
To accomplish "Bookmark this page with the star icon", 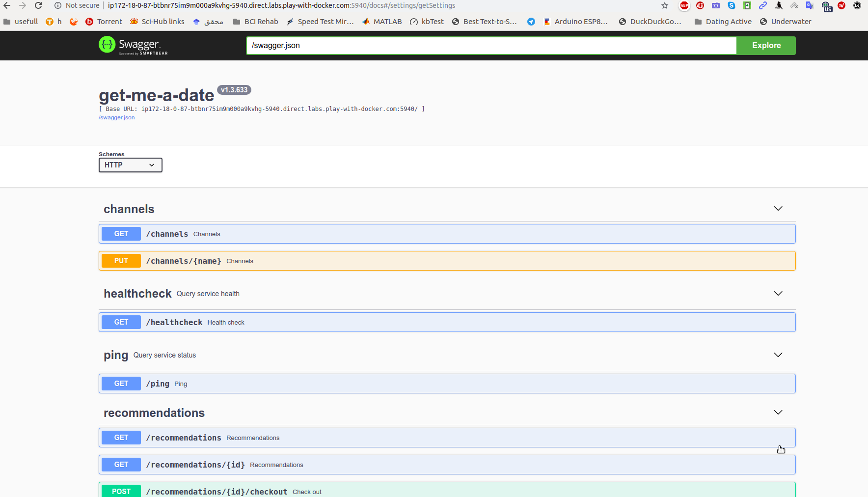I will tap(665, 5).
